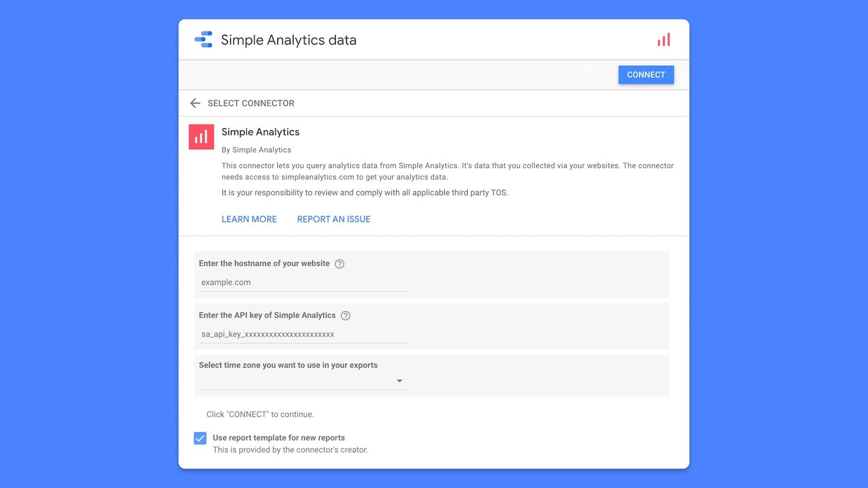
Task: Click the Use report template label text
Action: pyautogui.click(x=278, y=438)
